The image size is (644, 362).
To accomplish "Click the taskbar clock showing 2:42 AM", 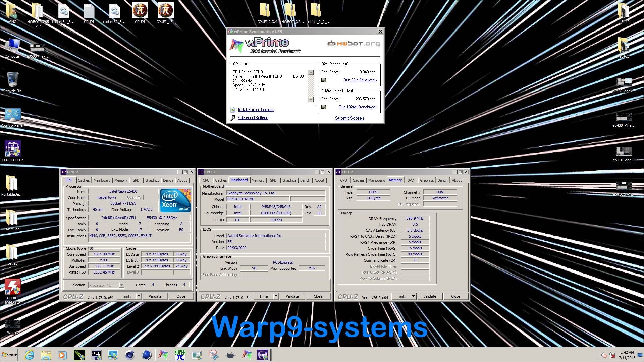I will tap(627, 355).
